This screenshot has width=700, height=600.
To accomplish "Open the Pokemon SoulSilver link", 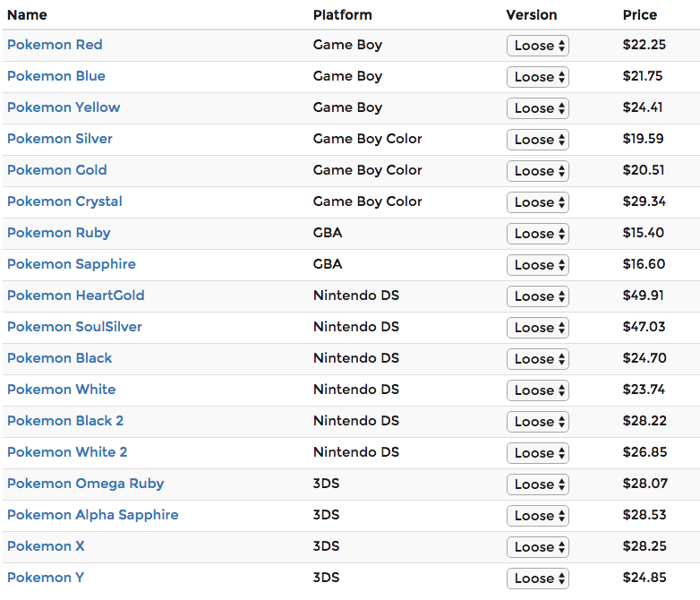I will (x=74, y=327).
